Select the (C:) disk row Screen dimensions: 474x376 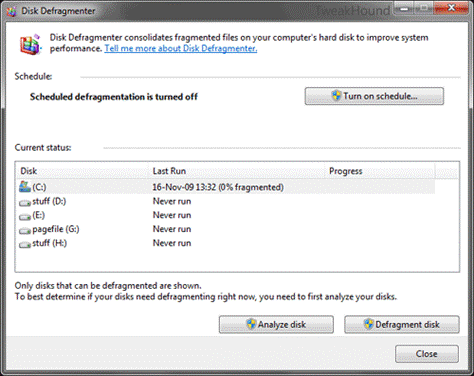click(226, 187)
